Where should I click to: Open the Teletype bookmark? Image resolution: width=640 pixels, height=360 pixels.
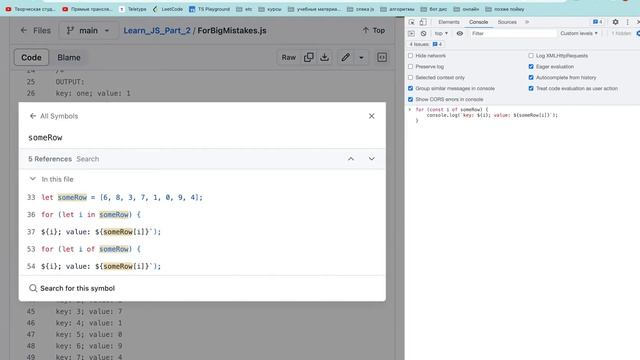(133, 9)
